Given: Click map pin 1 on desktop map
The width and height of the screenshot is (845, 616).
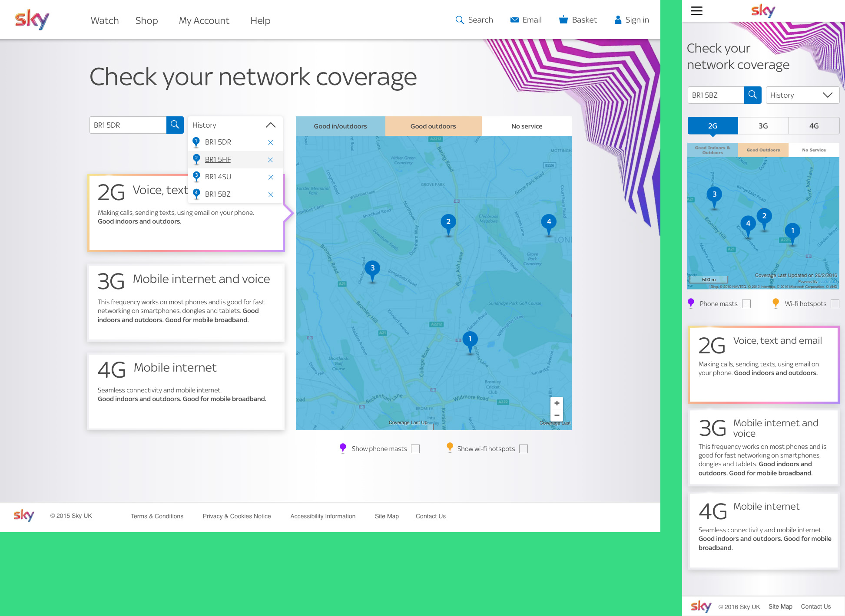Looking at the screenshot, I should click(x=470, y=343).
